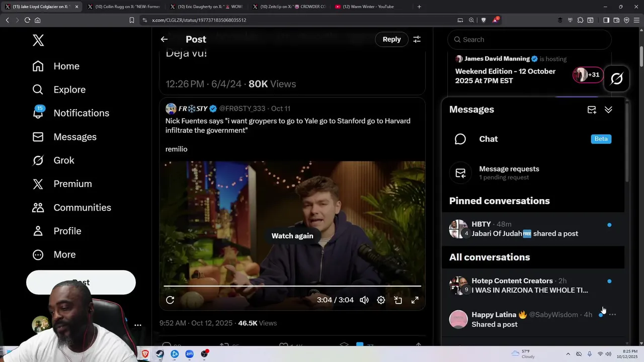The width and height of the screenshot is (644, 362).
Task: Switch to the Collin Rugg browser tab
Action: [x=123, y=7]
